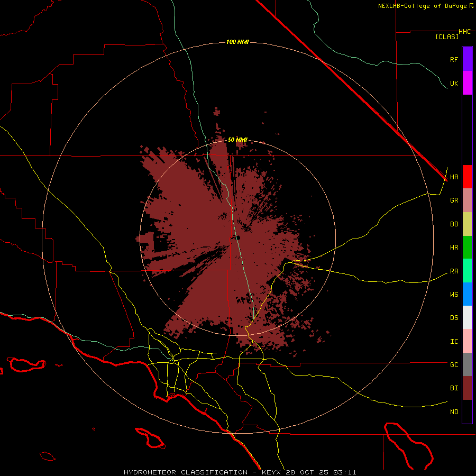Click the BD yellow legend swatch

(467, 224)
